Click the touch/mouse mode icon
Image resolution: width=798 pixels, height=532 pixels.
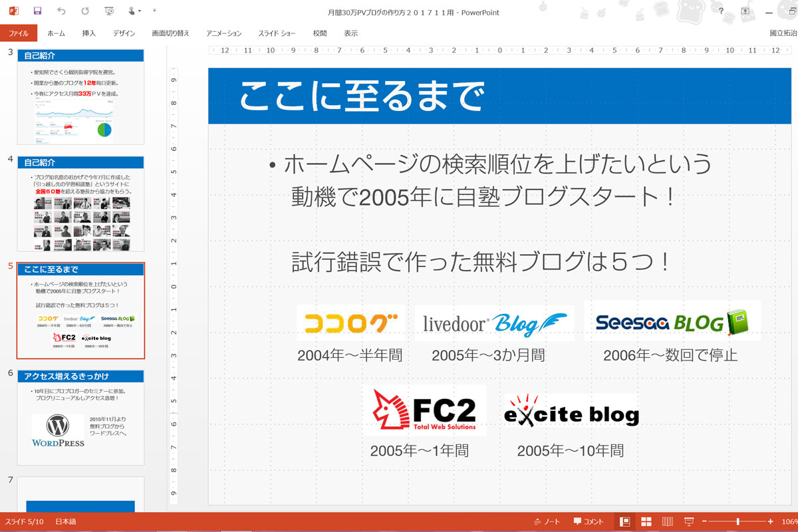(x=132, y=11)
